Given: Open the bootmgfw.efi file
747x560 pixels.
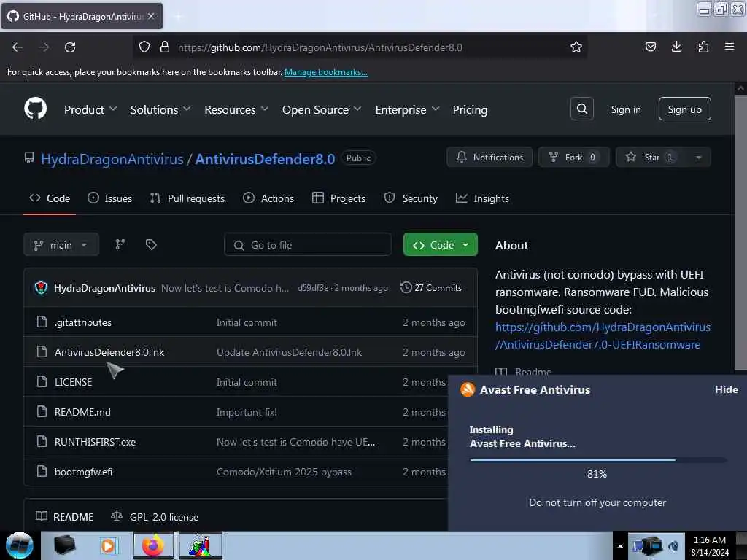Looking at the screenshot, I should pyautogui.click(x=83, y=472).
